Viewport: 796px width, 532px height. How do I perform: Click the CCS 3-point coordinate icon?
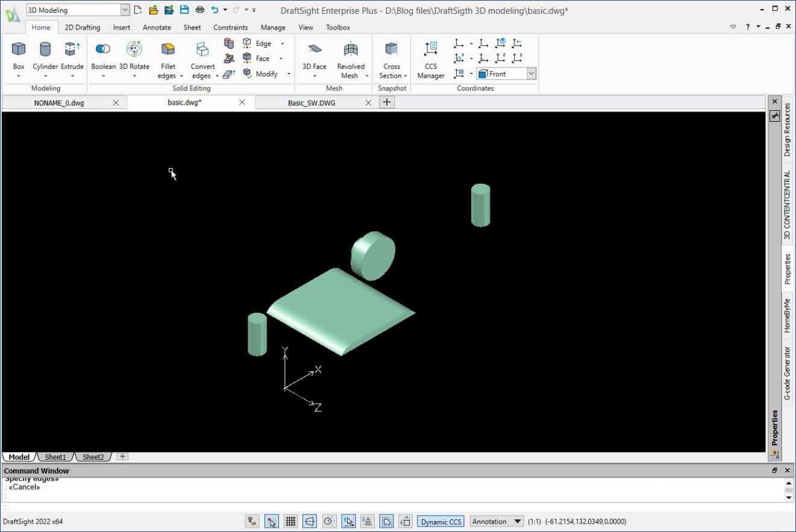(517, 58)
